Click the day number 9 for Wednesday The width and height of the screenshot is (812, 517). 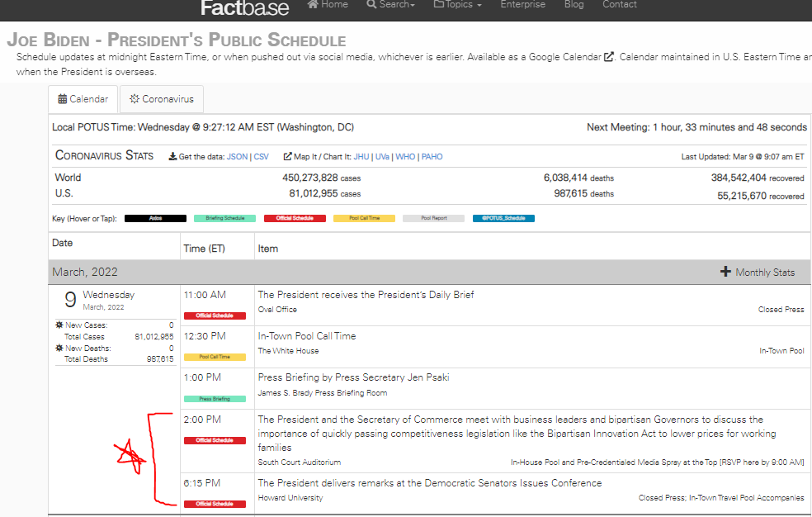(x=70, y=300)
